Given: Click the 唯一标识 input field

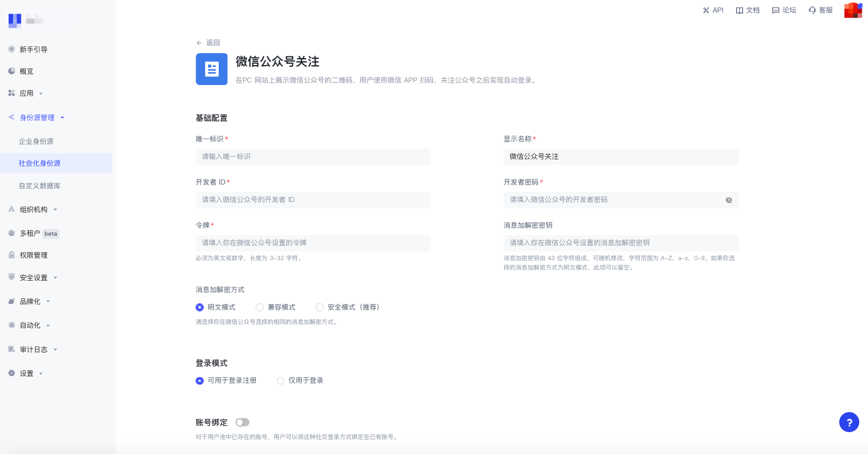Looking at the screenshot, I should pyautogui.click(x=313, y=156).
